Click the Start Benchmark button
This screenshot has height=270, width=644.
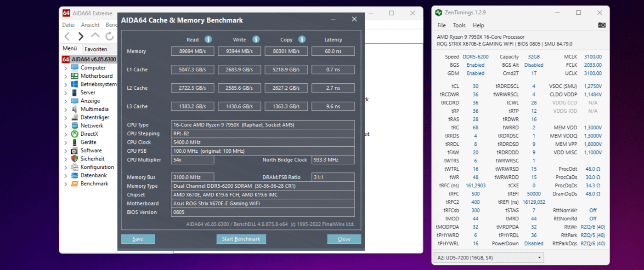pos(241,239)
